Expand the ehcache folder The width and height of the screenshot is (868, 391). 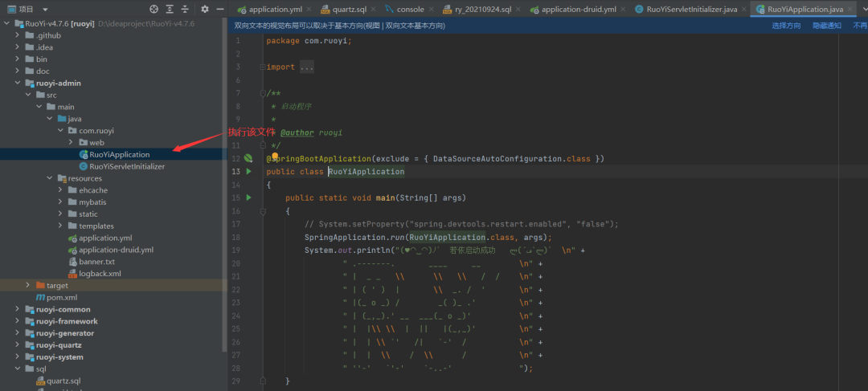(60, 190)
